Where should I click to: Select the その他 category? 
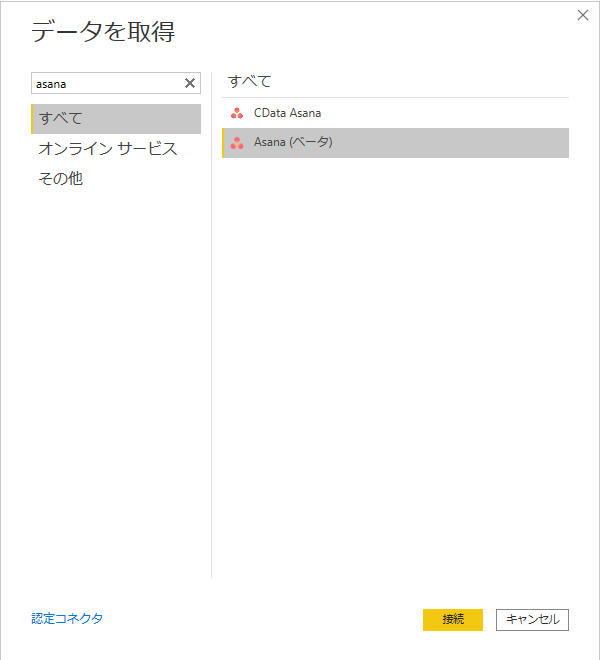pyautogui.click(x=61, y=178)
